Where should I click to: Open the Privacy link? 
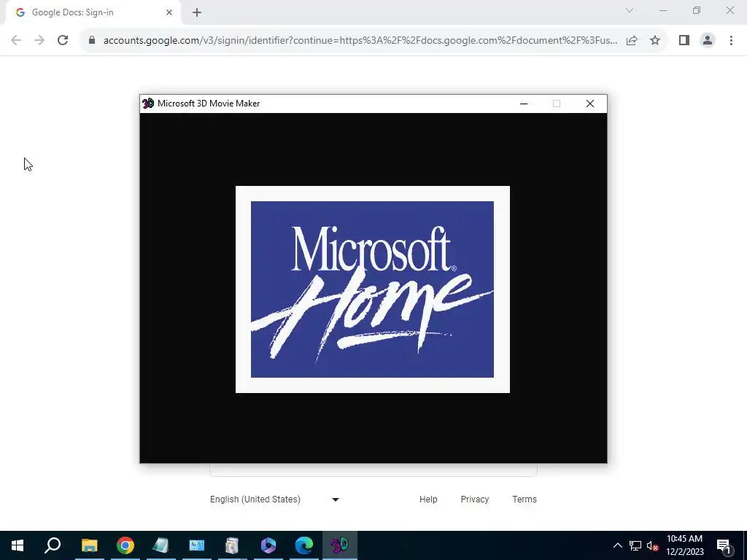click(474, 499)
